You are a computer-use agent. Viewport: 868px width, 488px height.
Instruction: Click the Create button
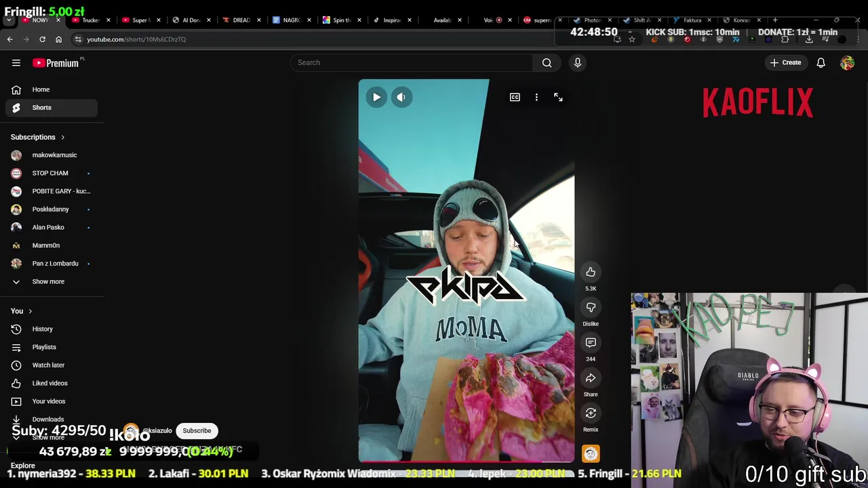pyautogui.click(x=785, y=62)
